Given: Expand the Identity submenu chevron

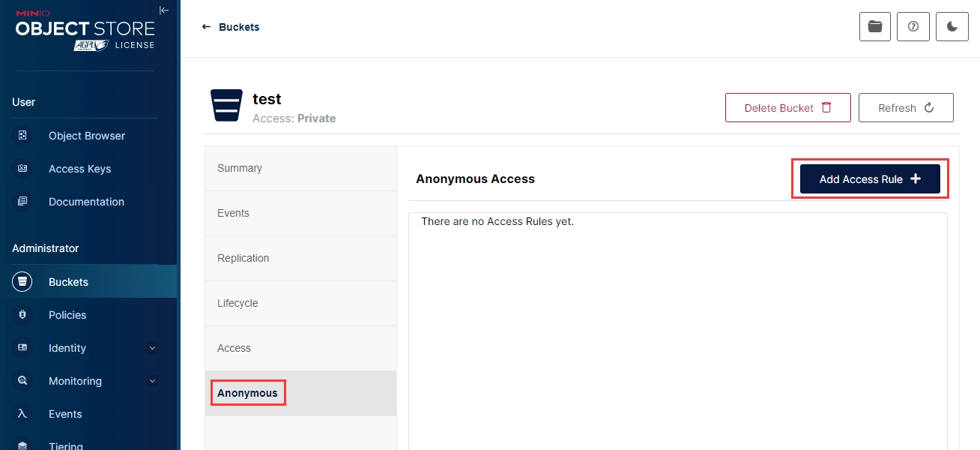Looking at the screenshot, I should [152, 348].
